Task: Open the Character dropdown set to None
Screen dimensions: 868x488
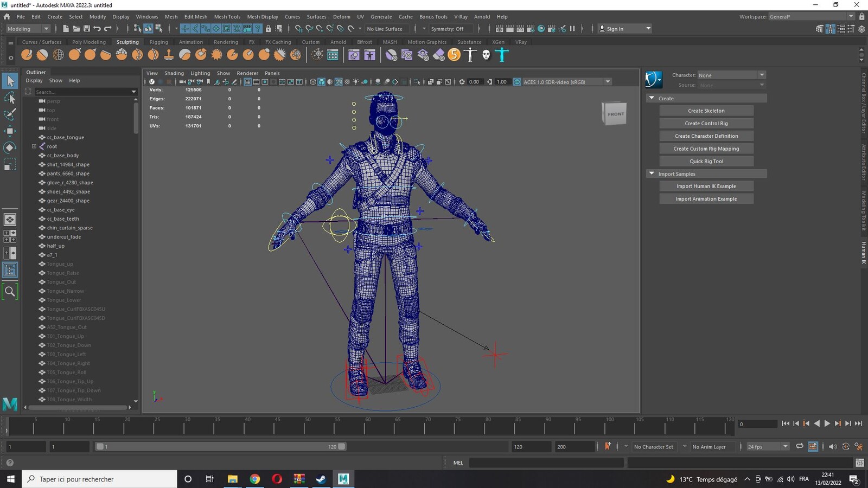Action: click(732, 75)
